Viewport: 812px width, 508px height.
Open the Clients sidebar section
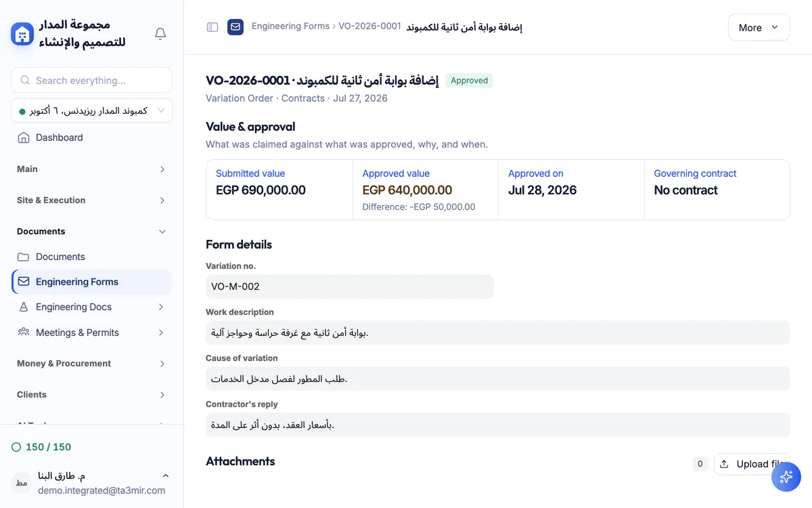(91, 395)
